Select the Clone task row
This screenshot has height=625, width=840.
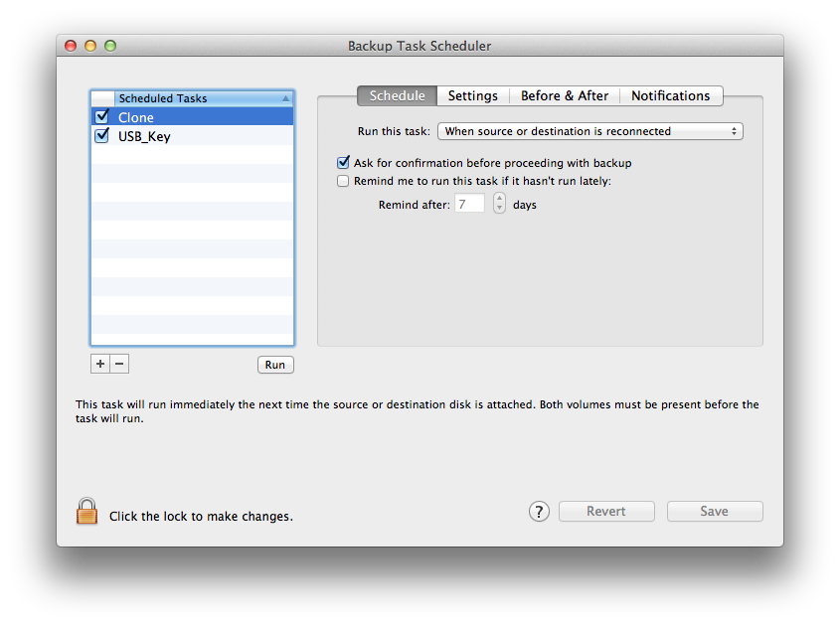pyautogui.click(x=192, y=116)
